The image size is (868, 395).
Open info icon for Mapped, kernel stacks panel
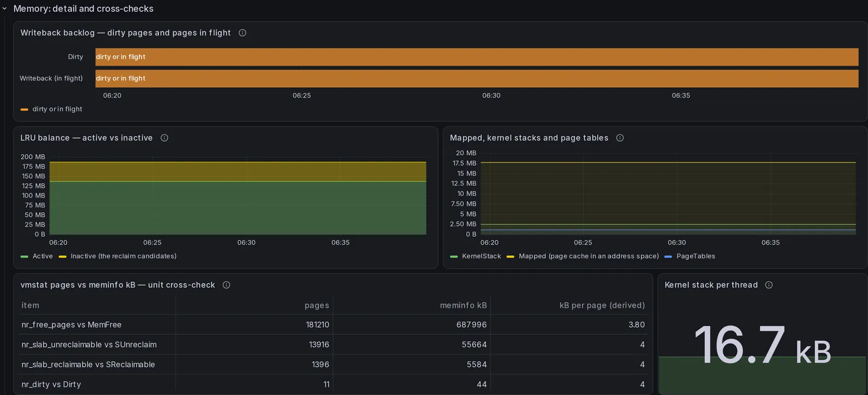pyautogui.click(x=620, y=138)
